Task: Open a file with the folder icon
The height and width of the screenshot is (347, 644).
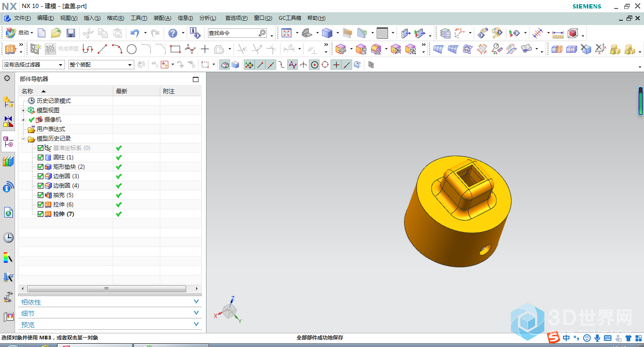Action: (x=56, y=33)
